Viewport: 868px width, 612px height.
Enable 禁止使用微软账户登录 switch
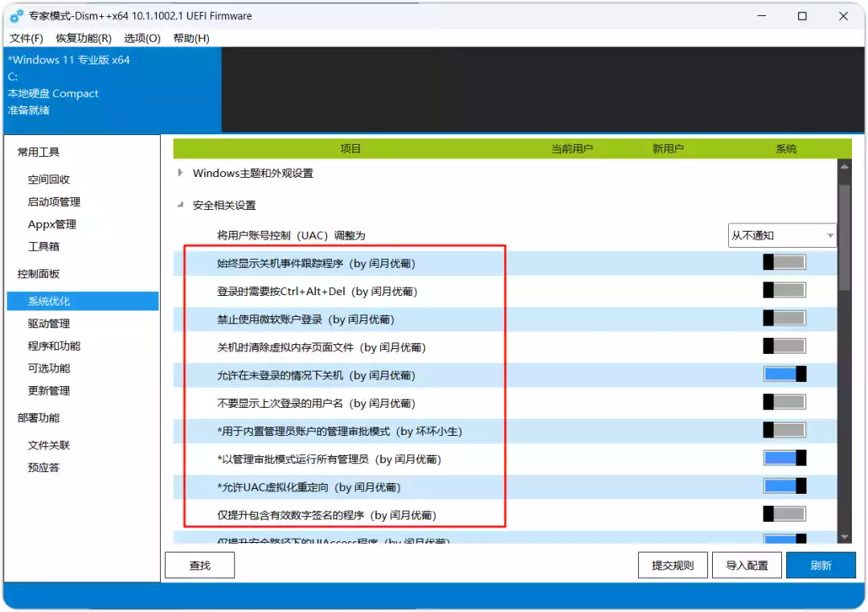click(784, 318)
